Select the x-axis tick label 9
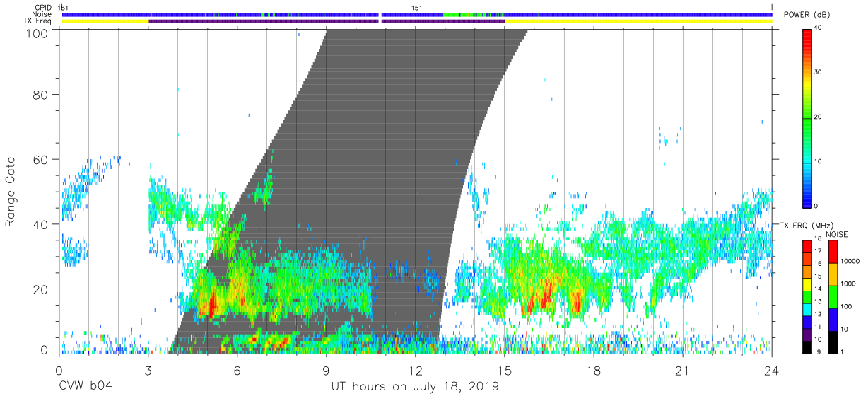The image size is (868, 401). (326, 371)
